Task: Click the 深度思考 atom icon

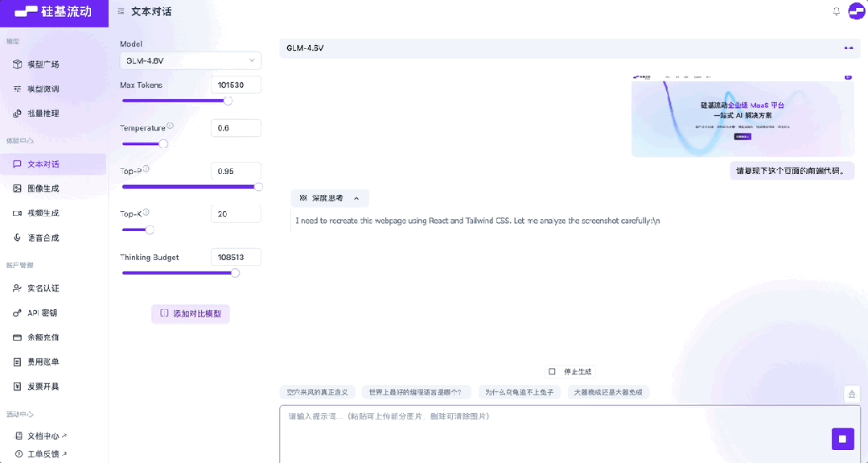Action: pos(302,198)
